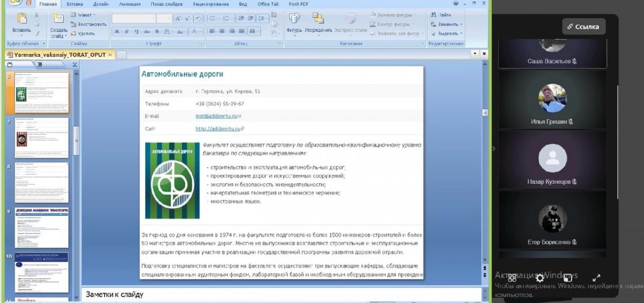The width and height of the screenshot is (644, 303).
Task: Select slide 9 thumbnail
Action: coord(42,228)
